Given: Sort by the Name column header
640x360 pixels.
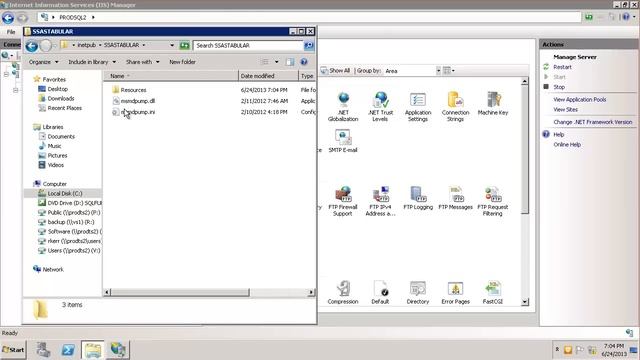Looking at the screenshot, I should (x=170, y=76).
